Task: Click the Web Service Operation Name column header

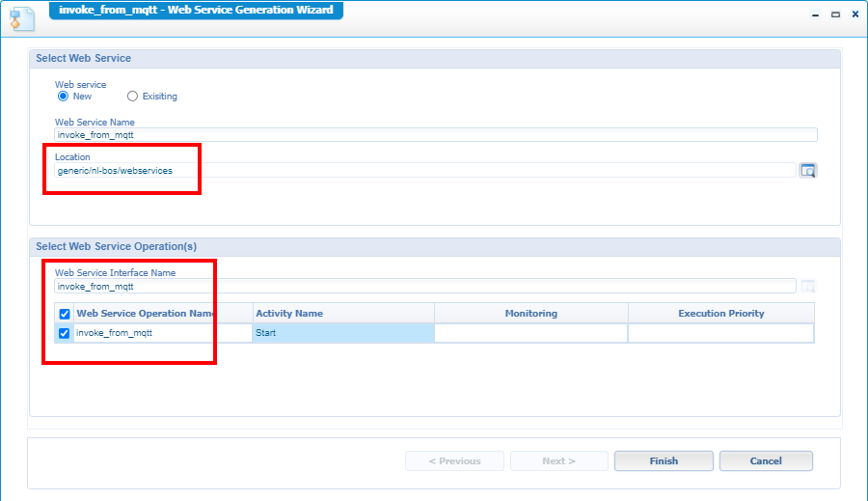Action: [x=163, y=314]
